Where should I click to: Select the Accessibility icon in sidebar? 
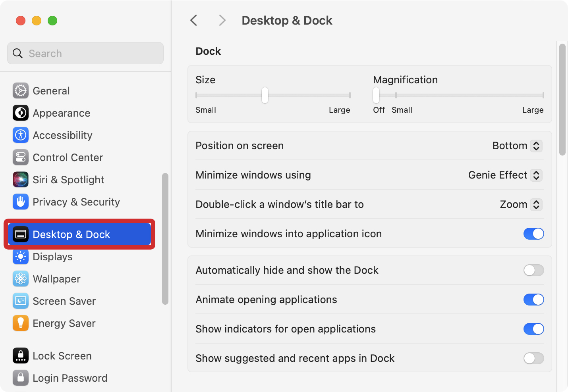21,135
